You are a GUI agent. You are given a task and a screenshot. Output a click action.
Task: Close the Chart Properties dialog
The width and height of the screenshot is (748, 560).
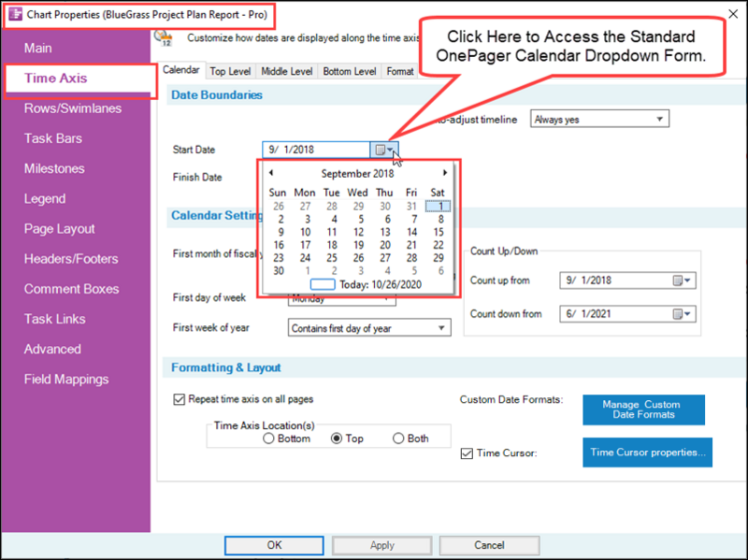[733, 14]
